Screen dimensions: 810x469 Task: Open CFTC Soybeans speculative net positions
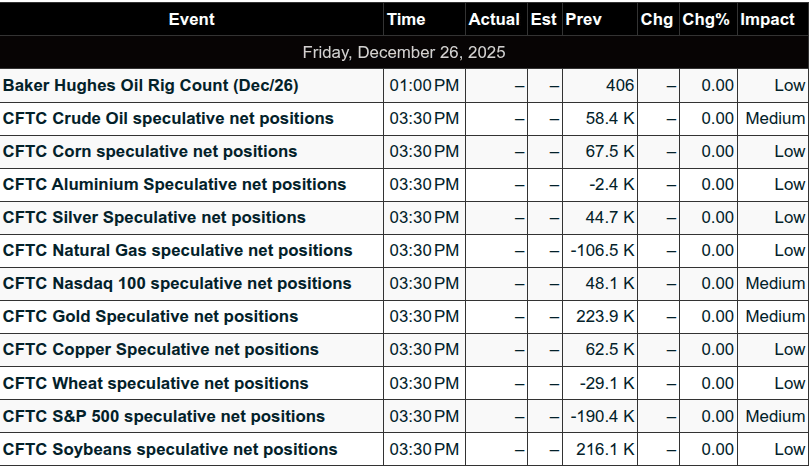[x=170, y=449]
